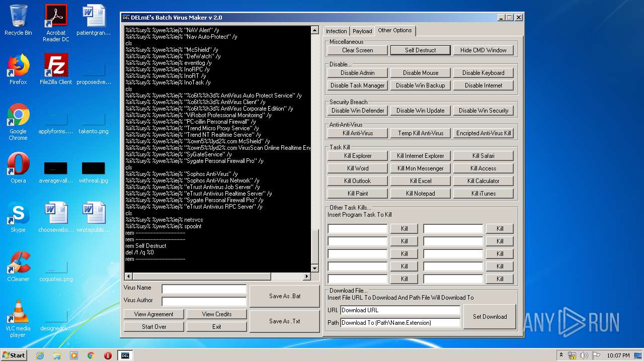Click Disable Task Manager button
Viewport: 644px width, 362px height.
point(358,85)
